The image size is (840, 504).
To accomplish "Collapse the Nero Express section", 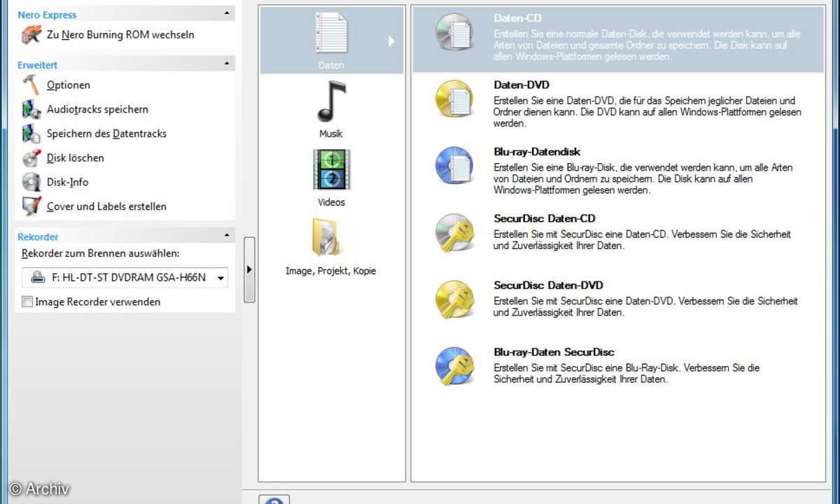I will point(227,13).
